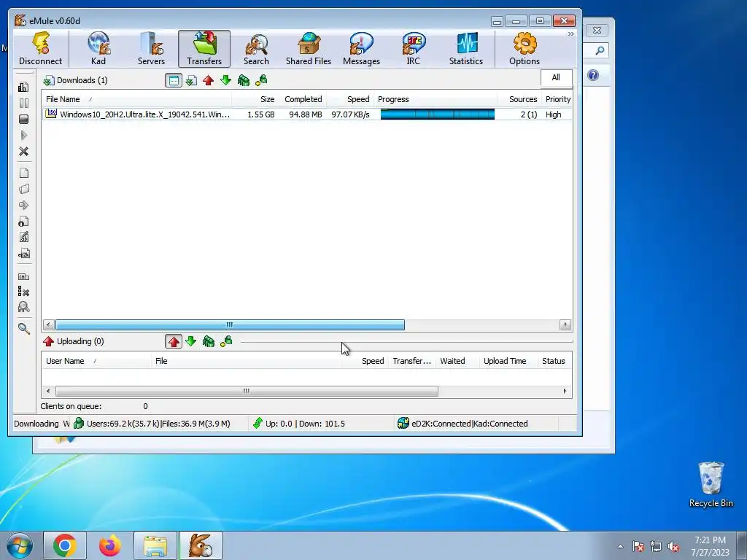Click the eD2K link sidebar icon

point(23,253)
